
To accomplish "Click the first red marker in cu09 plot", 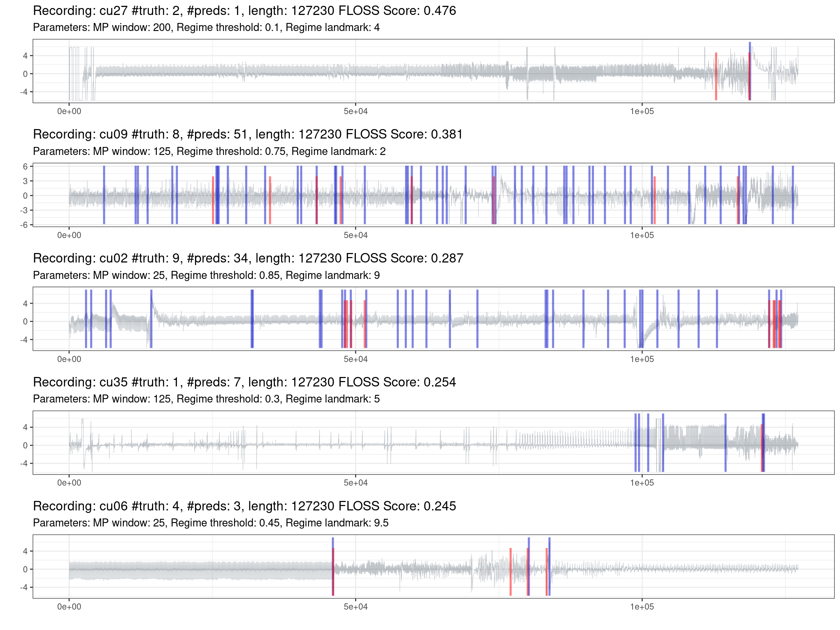I will tap(213, 200).
